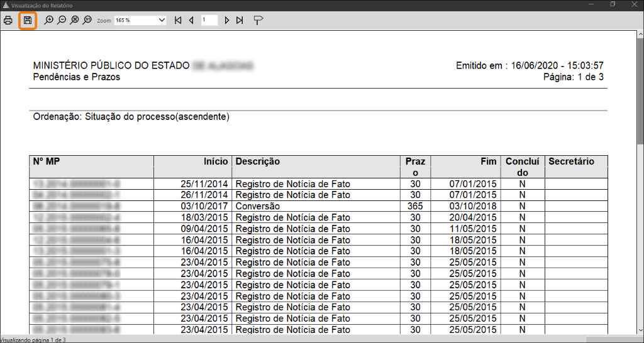Image resolution: width=644 pixels, height=343 pixels.
Task: Click 'Pendências e Prazos' report title
Action: click(77, 77)
